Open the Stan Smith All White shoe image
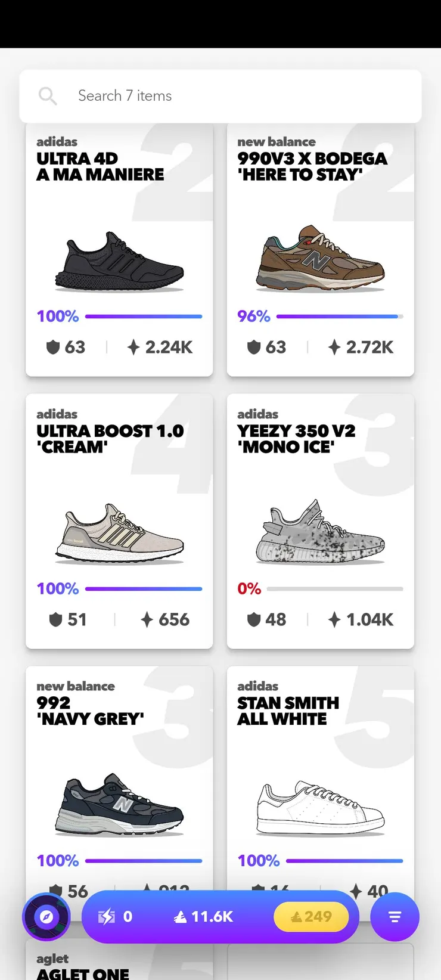 click(x=321, y=808)
